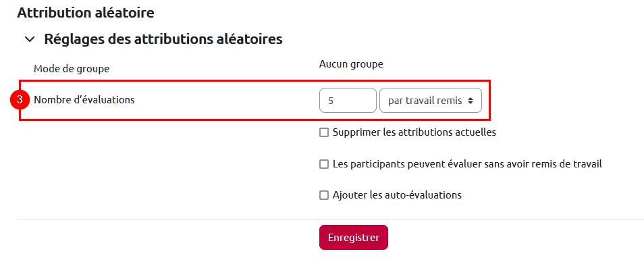
Task: Open the par travail remis dropdown
Action: [x=431, y=100]
